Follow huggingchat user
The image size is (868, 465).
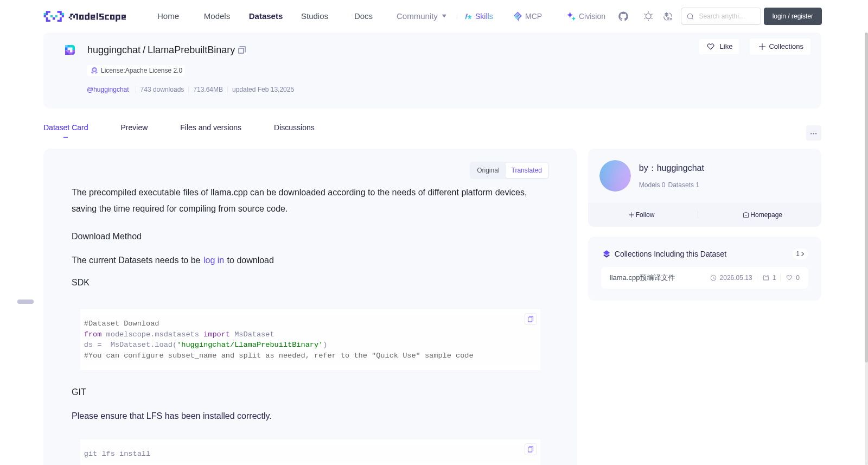point(642,215)
